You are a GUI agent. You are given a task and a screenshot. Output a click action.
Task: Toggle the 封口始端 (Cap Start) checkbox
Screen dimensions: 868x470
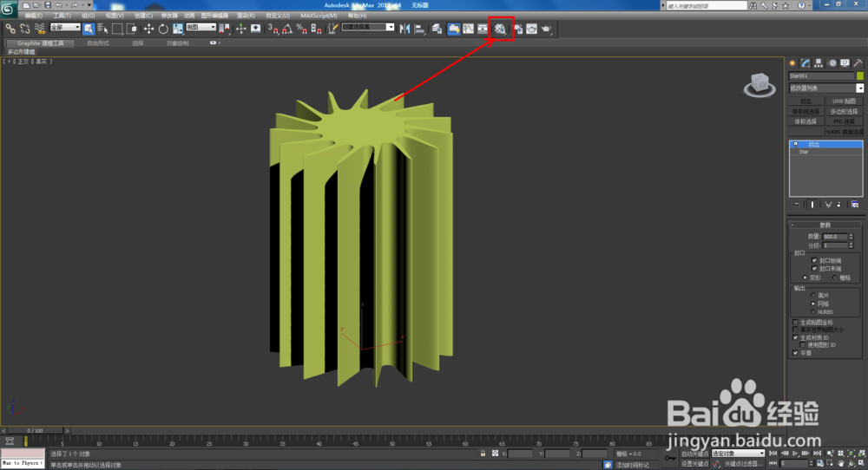click(x=814, y=260)
